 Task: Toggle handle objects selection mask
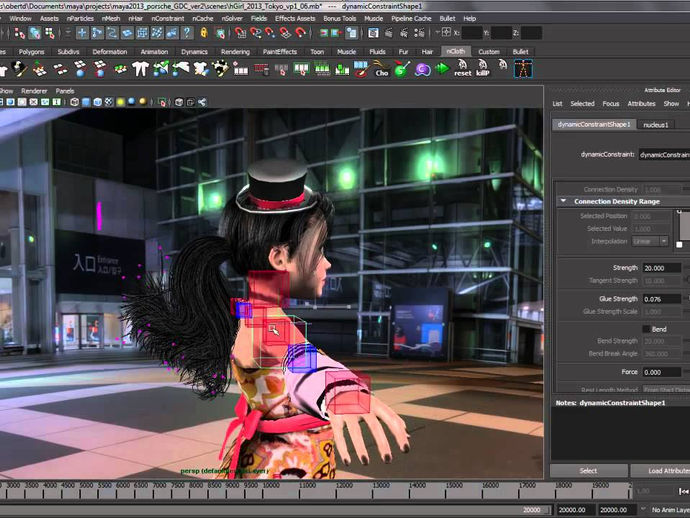point(82,33)
